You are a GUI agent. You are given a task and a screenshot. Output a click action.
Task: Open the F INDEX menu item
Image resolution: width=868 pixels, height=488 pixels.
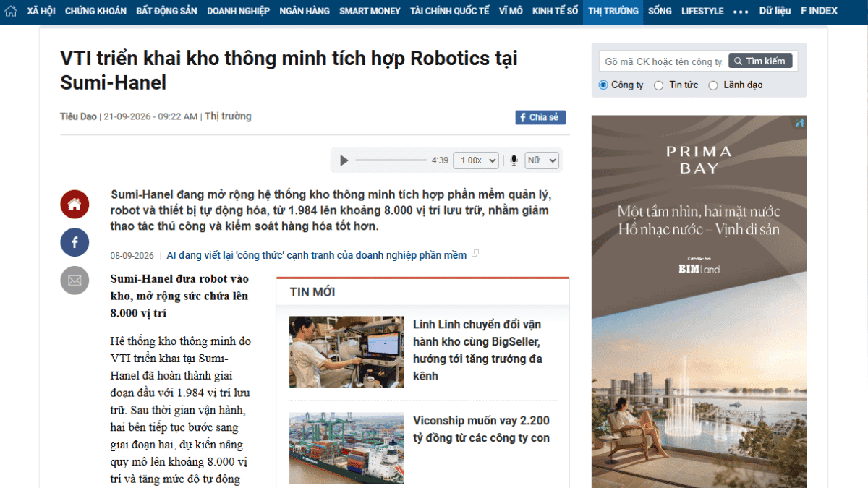(x=819, y=12)
